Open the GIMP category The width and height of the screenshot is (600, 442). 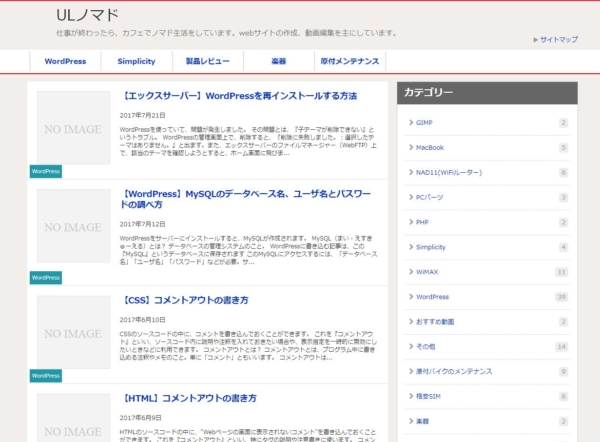[x=424, y=123]
